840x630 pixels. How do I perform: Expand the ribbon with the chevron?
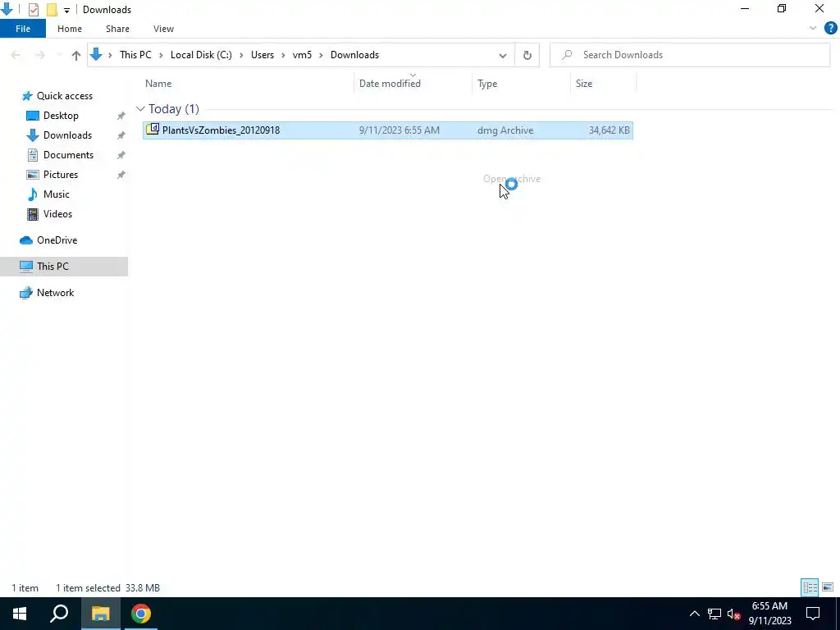813,29
